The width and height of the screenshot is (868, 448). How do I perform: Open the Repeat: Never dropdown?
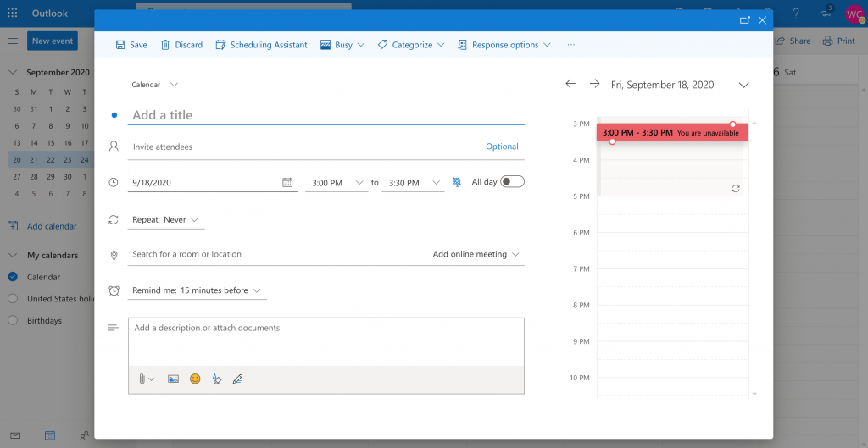click(x=167, y=220)
